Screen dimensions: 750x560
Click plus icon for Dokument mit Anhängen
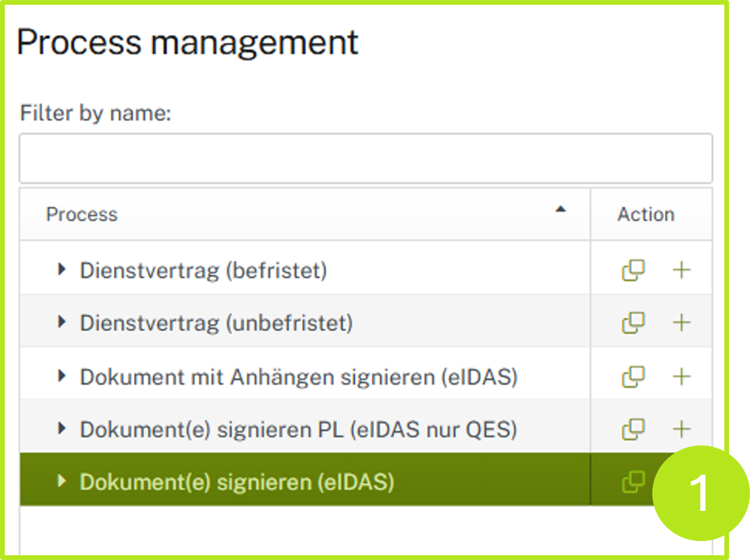682,376
